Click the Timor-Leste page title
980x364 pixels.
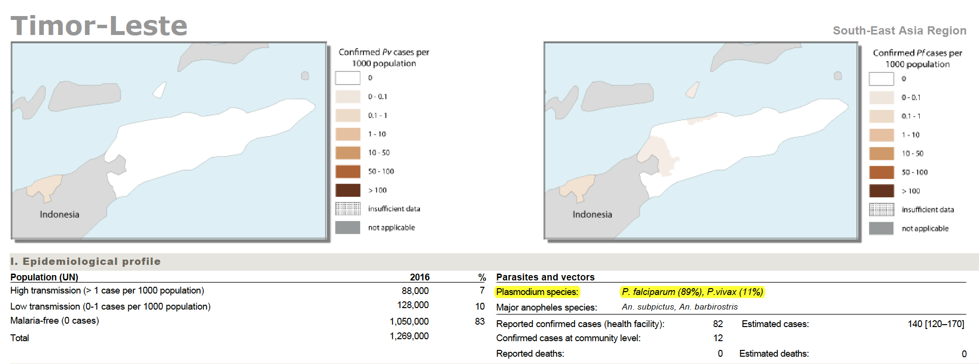tap(99, 26)
